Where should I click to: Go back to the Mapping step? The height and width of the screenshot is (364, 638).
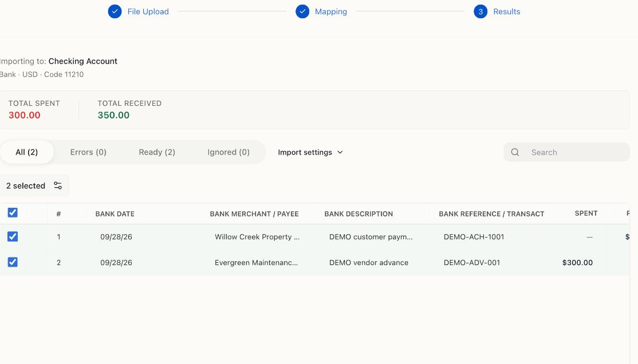click(x=331, y=11)
